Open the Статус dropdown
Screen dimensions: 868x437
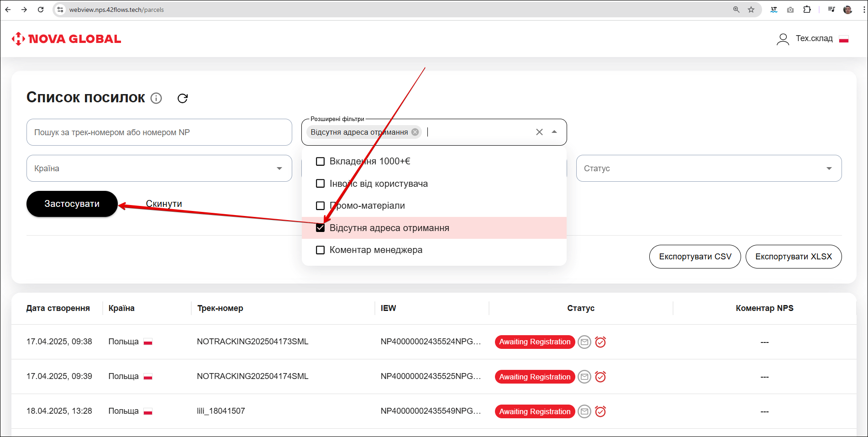point(829,168)
